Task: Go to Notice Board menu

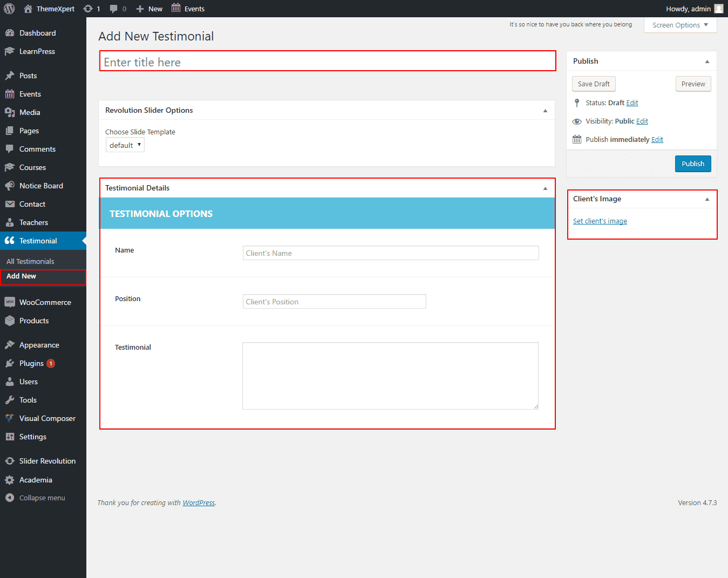Action: tap(41, 186)
